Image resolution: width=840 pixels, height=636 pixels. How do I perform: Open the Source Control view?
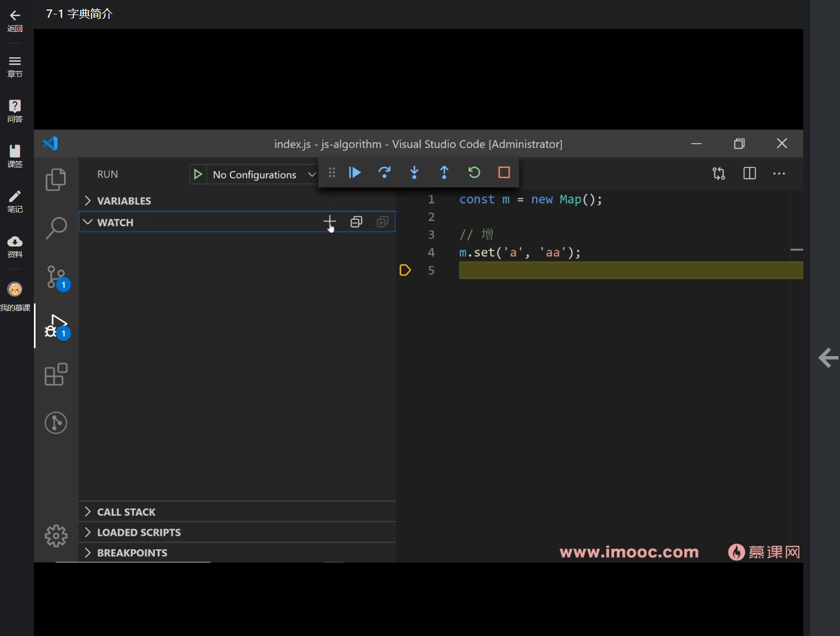56,277
